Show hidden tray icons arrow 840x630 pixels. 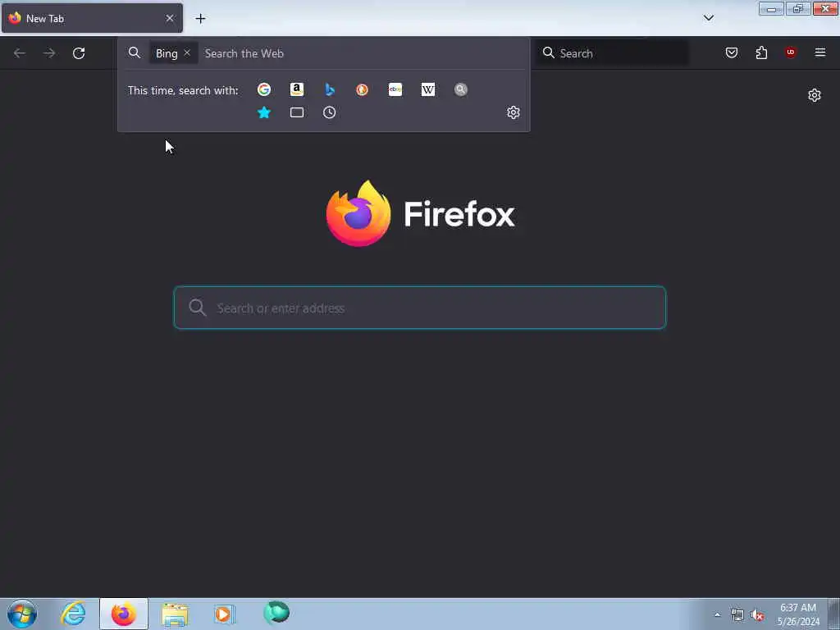tap(717, 614)
